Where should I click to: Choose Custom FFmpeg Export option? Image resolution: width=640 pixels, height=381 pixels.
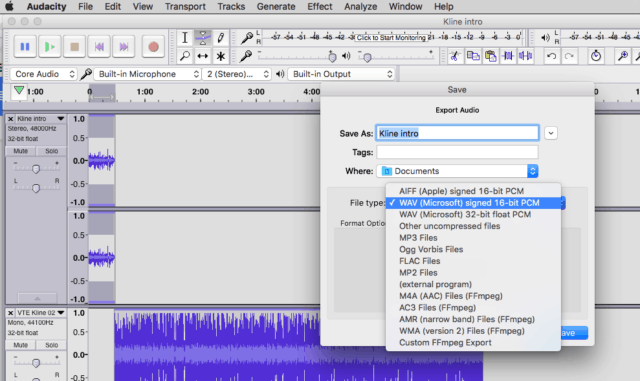pos(473,343)
